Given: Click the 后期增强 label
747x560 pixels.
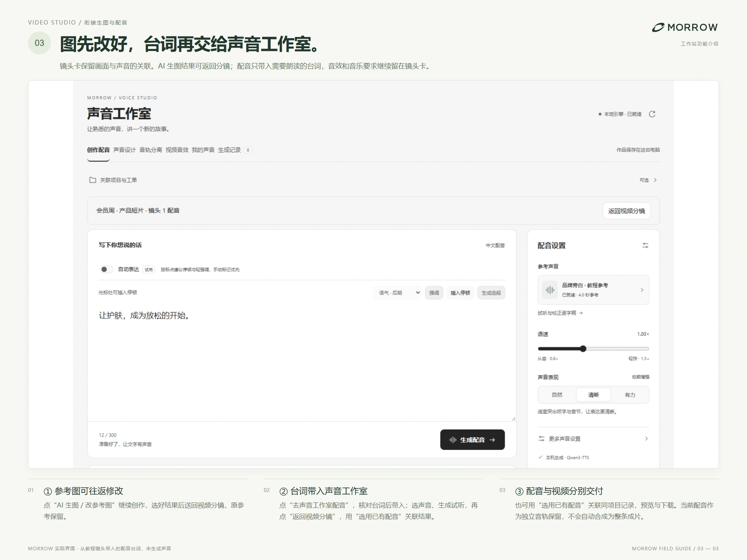Looking at the screenshot, I should [640, 377].
